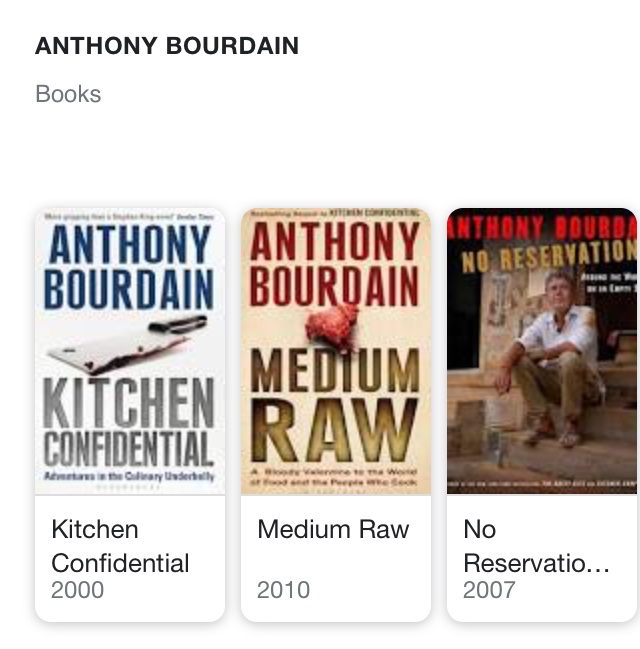Click the 2000 publication year label

click(77, 590)
